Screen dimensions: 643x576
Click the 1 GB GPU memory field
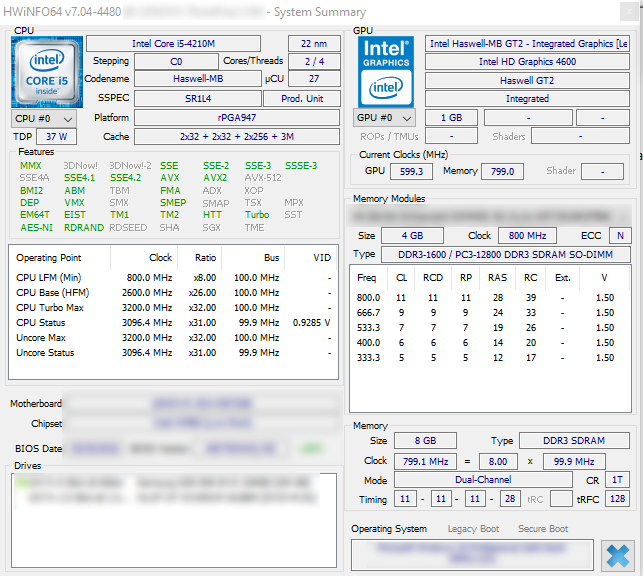(x=451, y=118)
